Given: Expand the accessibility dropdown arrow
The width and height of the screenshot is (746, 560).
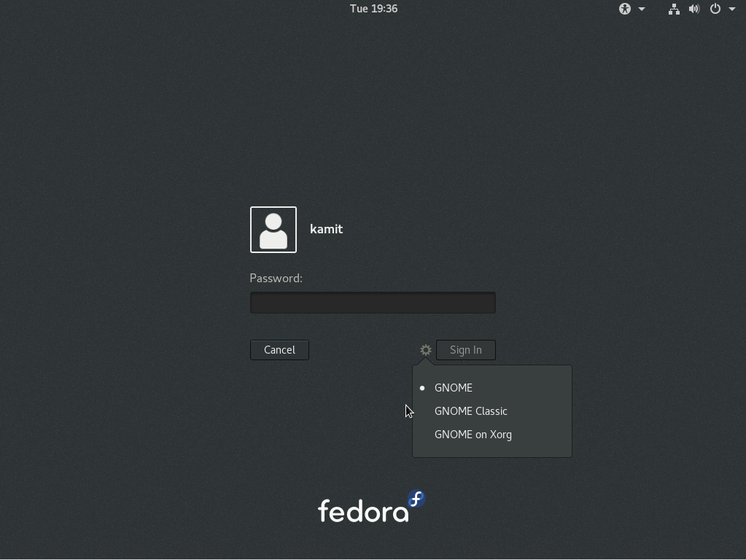Looking at the screenshot, I should [x=640, y=9].
